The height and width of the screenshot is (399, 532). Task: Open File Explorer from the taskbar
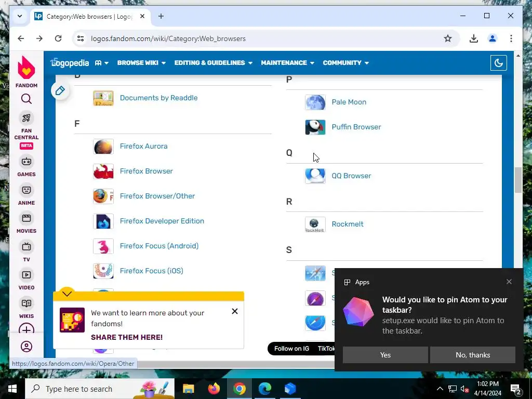(188, 389)
